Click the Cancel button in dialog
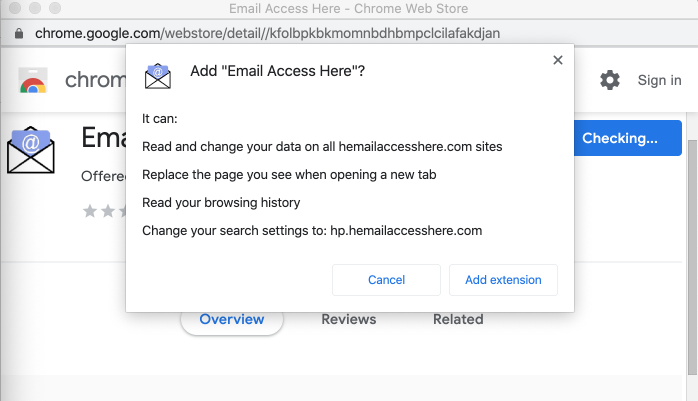698x401 pixels. pos(386,280)
